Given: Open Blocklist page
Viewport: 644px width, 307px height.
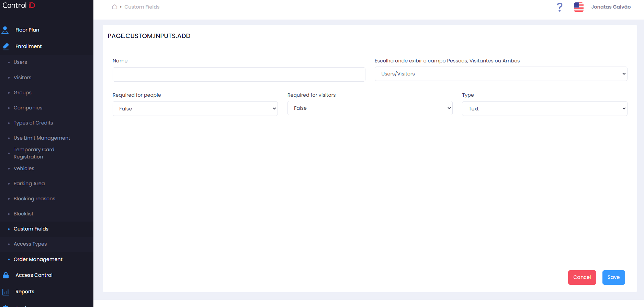Looking at the screenshot, I should (x=23, y=214).
